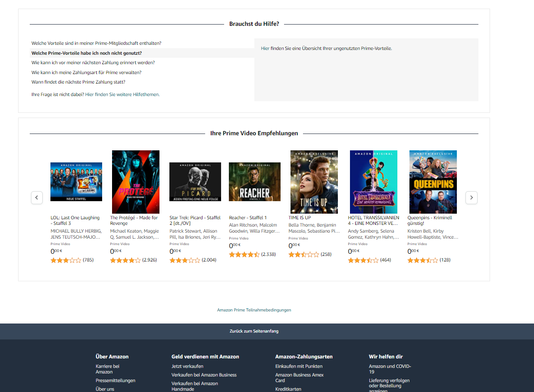Click actor name 'Bella Thorne'

point(302,225)
